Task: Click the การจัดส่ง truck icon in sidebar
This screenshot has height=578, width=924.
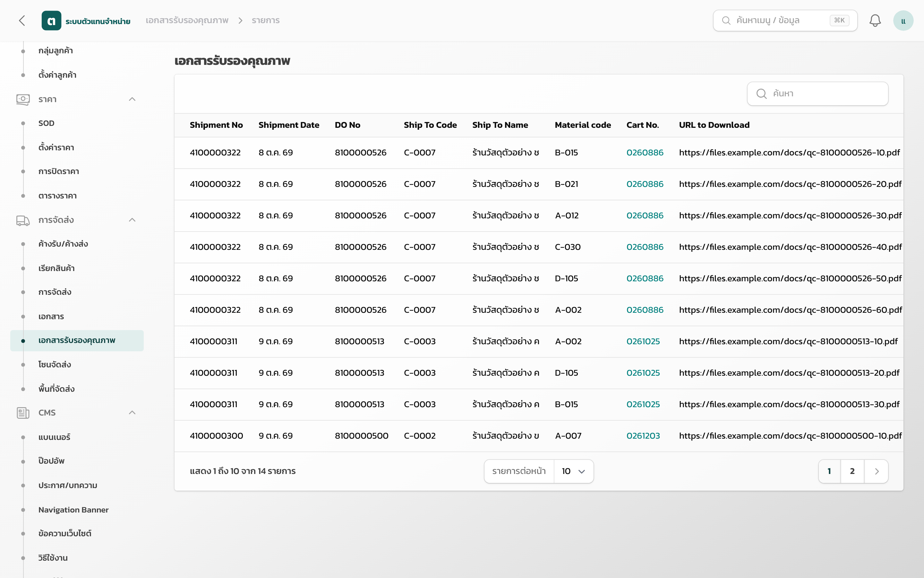Action: 23,220
